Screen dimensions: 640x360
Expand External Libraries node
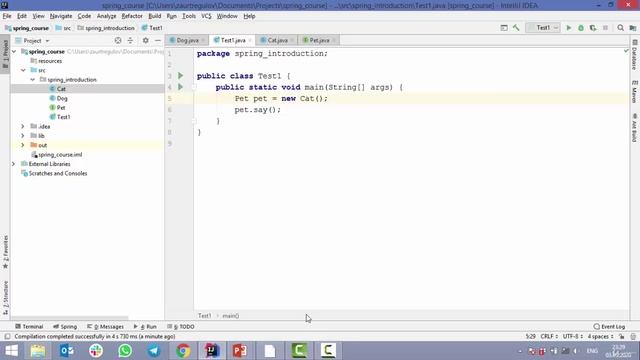(x=13, y=164)
